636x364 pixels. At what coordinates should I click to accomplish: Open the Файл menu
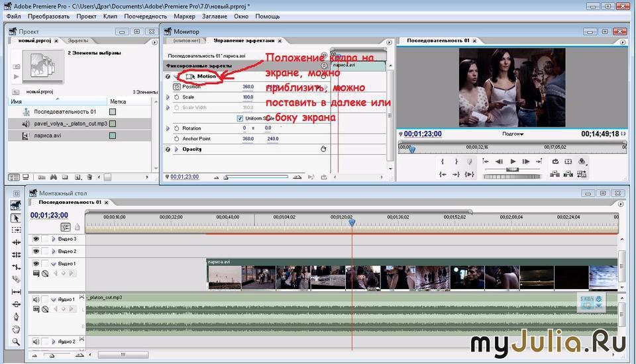[13, 16]
